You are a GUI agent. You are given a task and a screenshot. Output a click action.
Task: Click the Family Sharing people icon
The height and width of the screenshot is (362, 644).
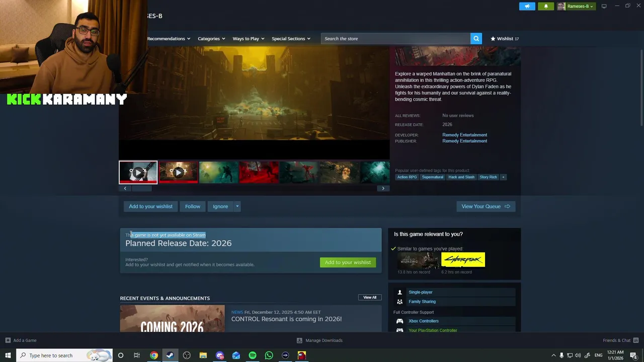399,302
